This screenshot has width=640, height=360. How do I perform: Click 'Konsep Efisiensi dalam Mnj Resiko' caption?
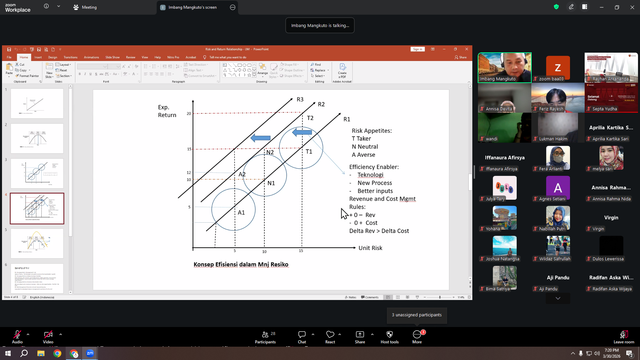pos(241,264)
